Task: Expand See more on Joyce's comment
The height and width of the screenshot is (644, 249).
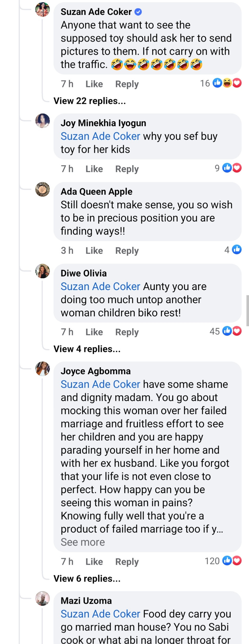Action: click(x=83, y=542)
